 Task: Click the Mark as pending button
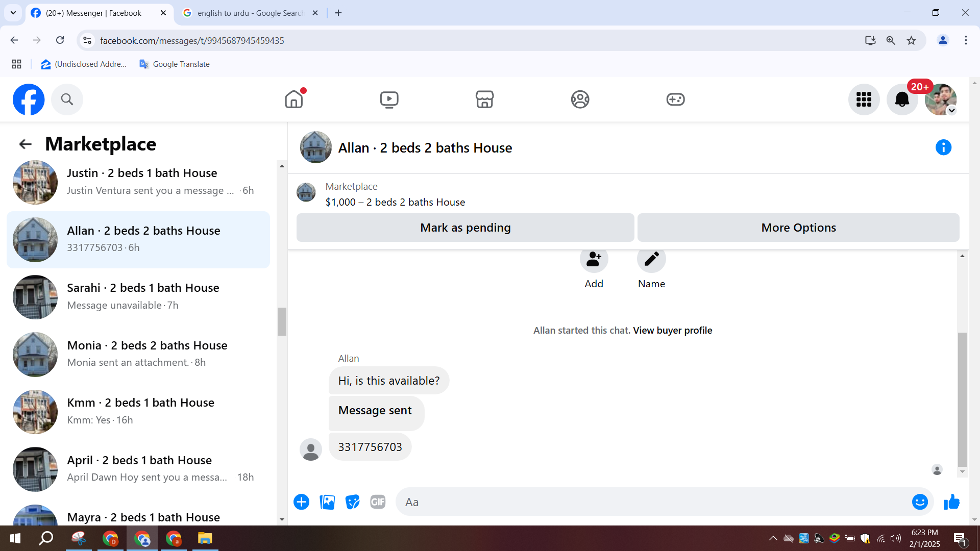(465, 228)
